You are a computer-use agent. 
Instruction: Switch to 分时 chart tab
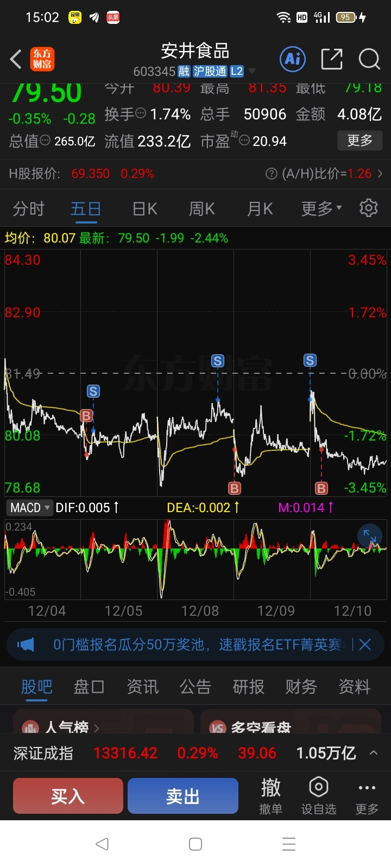click(28, 208)
